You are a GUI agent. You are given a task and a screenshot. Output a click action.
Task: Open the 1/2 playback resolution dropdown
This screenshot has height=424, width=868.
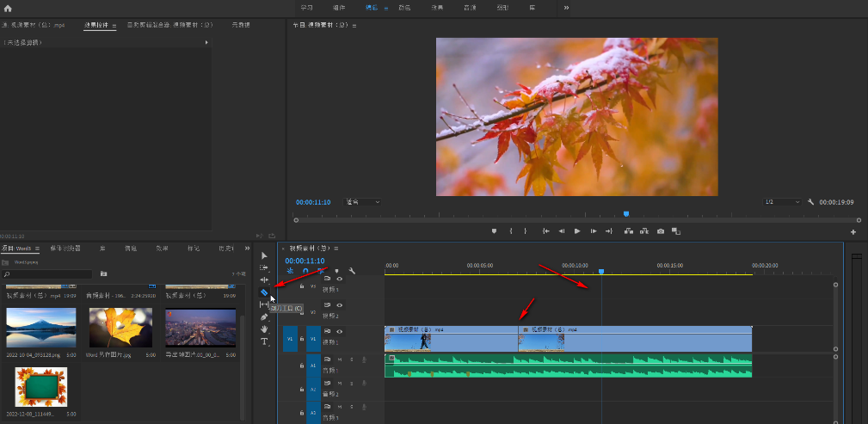point(782,202)
